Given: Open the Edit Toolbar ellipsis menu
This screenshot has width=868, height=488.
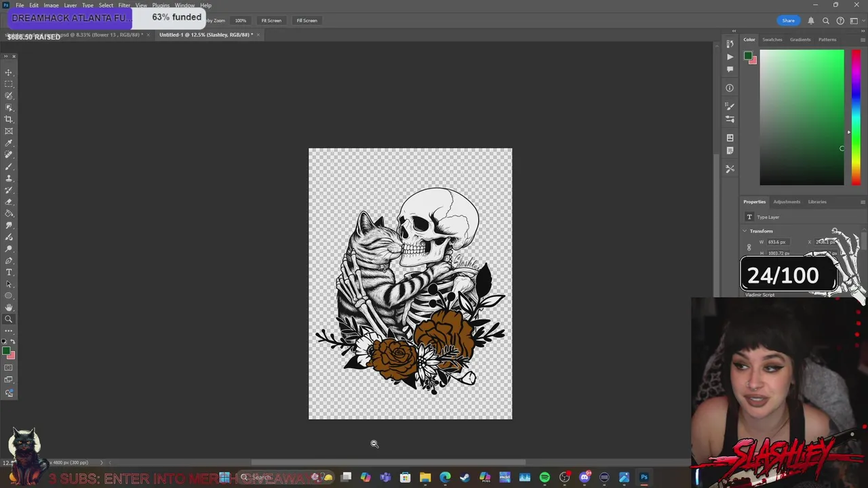Looking at the screenshot, I should click(x=9, y=331).
